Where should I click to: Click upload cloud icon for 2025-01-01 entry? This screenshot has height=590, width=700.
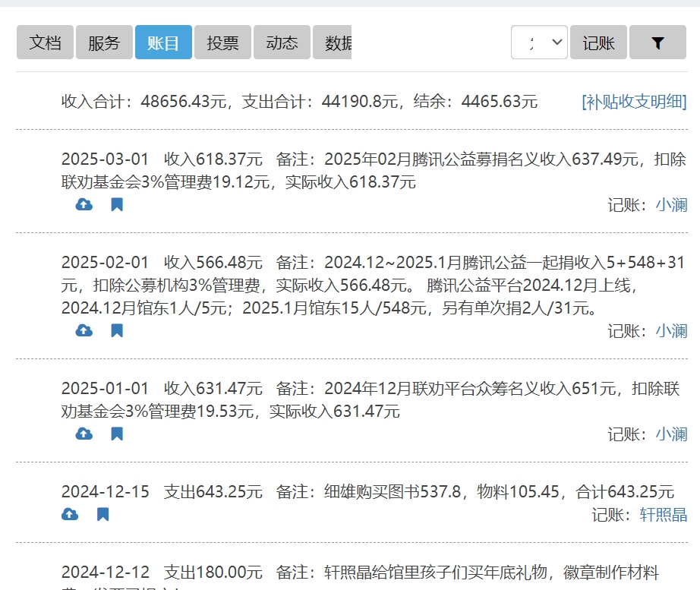click(x=84, y=434)
